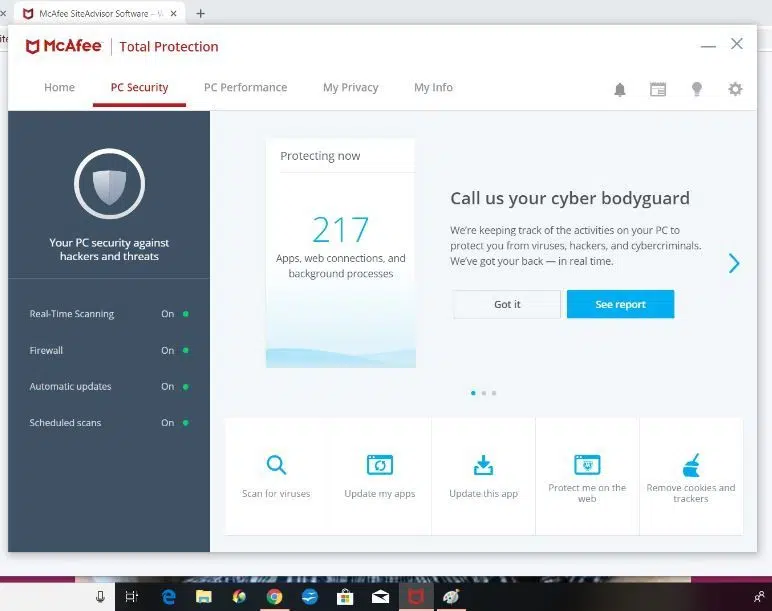Select the first carousel dot
The height and width of the screenshot is (611, 772).
(x=473, y=393)
